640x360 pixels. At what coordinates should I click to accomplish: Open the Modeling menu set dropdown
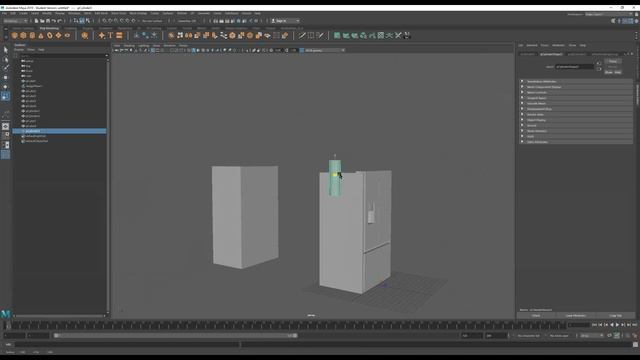tap(16, 21)
